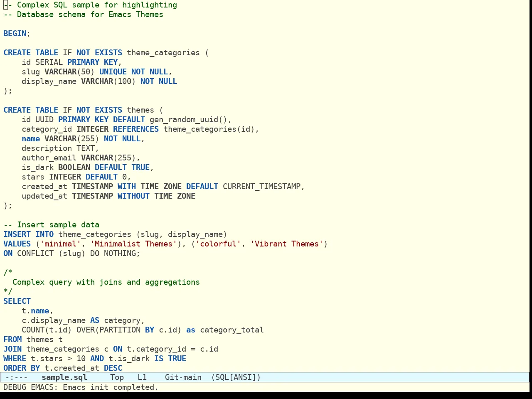Click the 'Database schema for Emacs Themes' comment
This screenshot has height=399, width=532.
tap(90, 15)
